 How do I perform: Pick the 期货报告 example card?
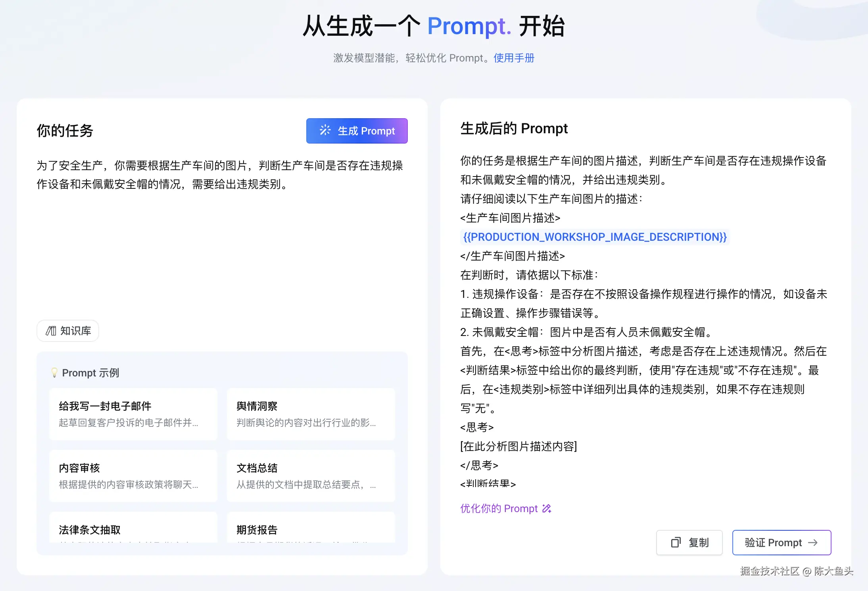tap(311, 529)
